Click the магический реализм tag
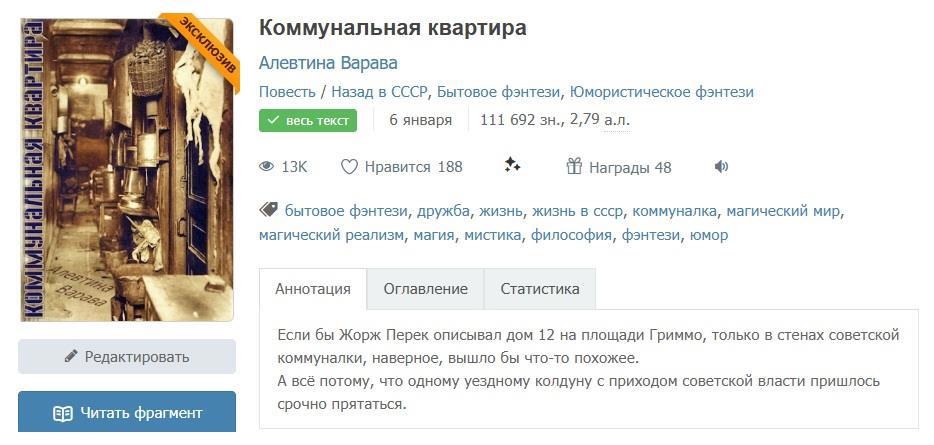Viewport: 934px width, 445px height. (x=332, y=235)
